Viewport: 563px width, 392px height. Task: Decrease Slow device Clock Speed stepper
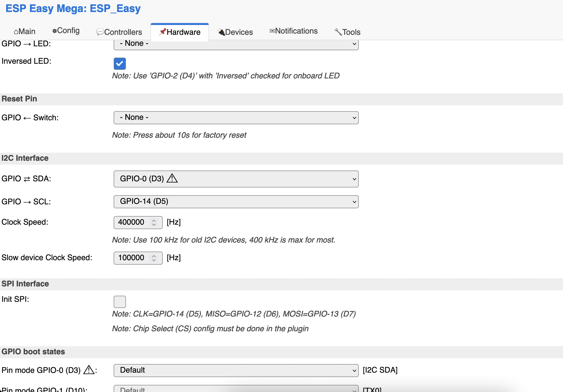tap(154, 260)
